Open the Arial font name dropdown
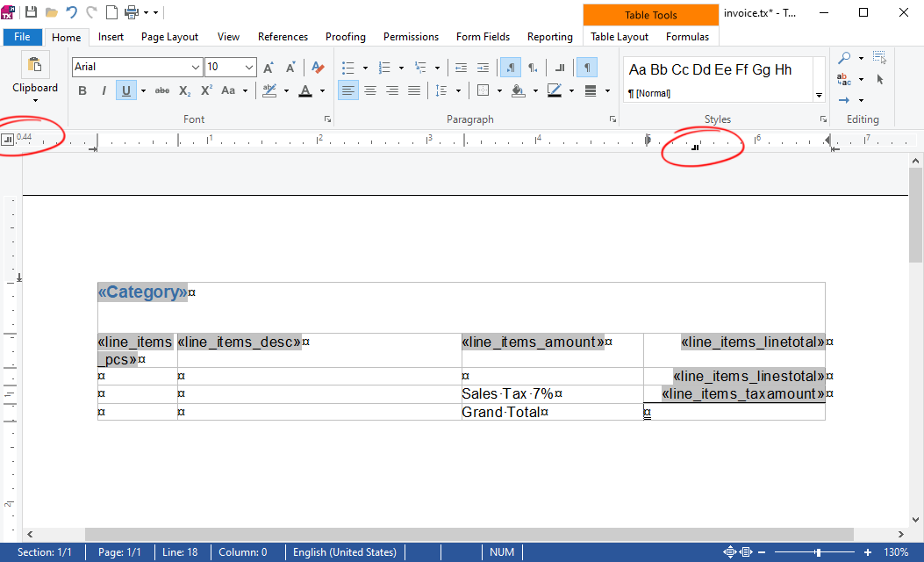Viewport: 924px width, 562px height. [196, 68]
